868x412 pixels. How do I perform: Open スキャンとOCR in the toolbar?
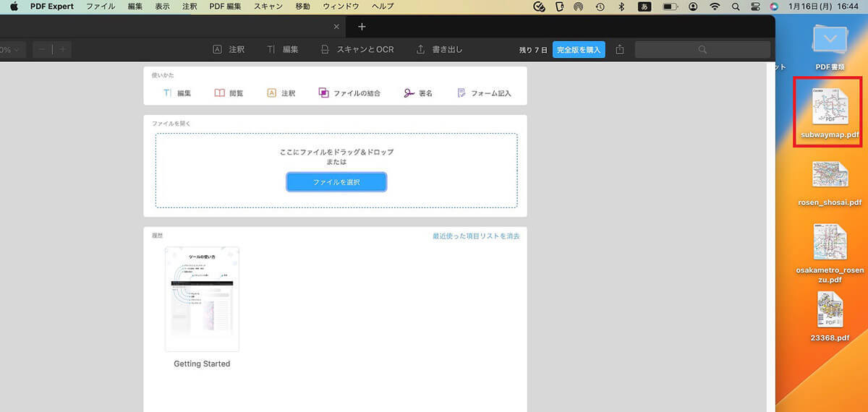pos(357,50)
